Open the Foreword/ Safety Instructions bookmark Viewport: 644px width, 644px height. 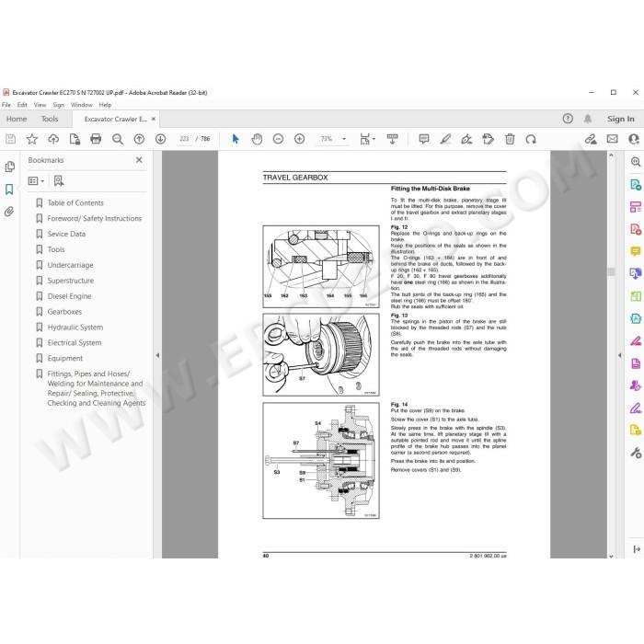pos(95,219)
